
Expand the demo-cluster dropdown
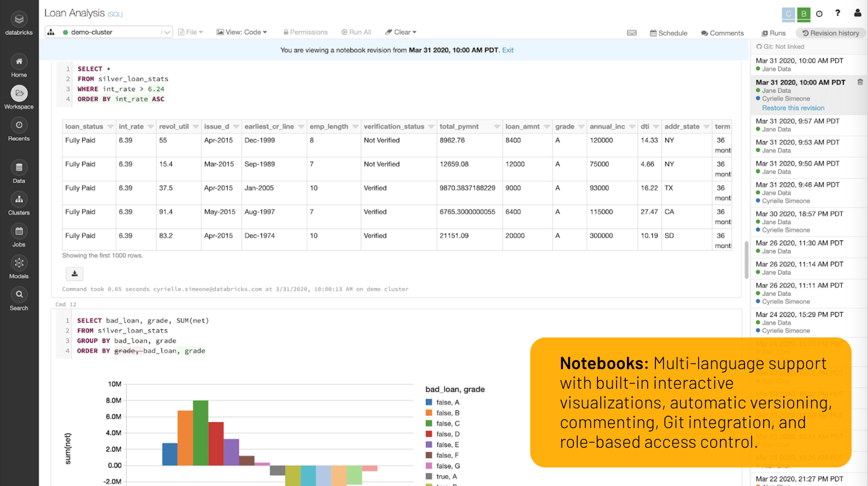[x=166, y=32]
